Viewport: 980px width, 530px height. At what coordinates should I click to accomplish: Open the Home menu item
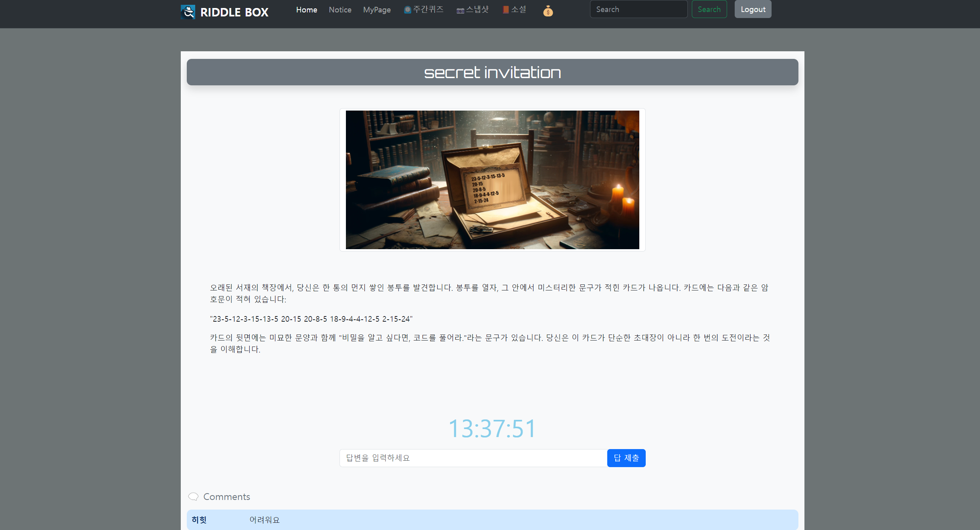coord(307,10)
